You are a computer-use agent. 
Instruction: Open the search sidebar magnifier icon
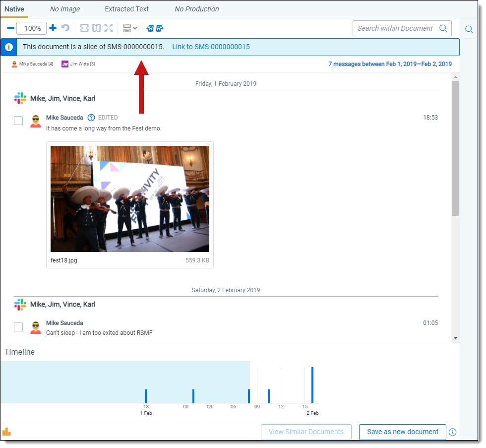(469, 29)
